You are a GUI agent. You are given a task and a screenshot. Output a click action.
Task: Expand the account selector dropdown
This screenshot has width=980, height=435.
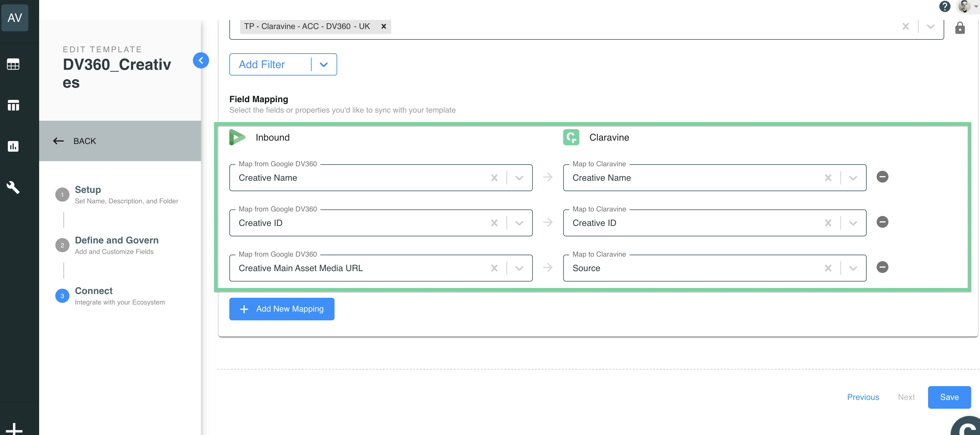tap(930, 26)
